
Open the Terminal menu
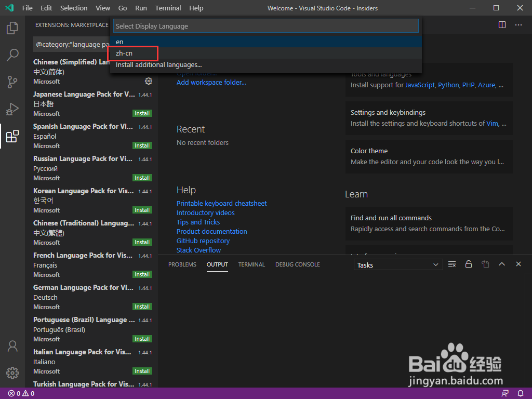pyautogui.click(x=168, y=8)
